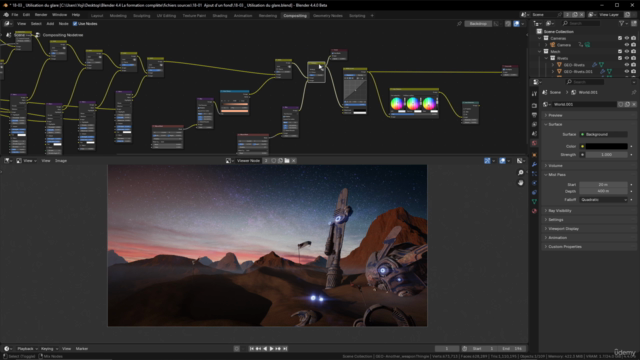Toggle the image editor overlays icon
This screenshot has height=360, width=640.
coord(502,161)
